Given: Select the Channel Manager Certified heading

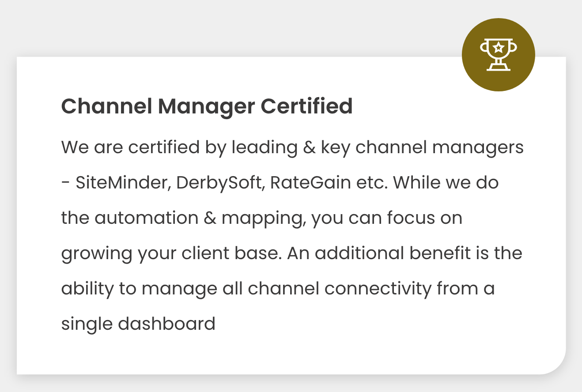Looking at the screenshot, I should [x=207, y=106].
